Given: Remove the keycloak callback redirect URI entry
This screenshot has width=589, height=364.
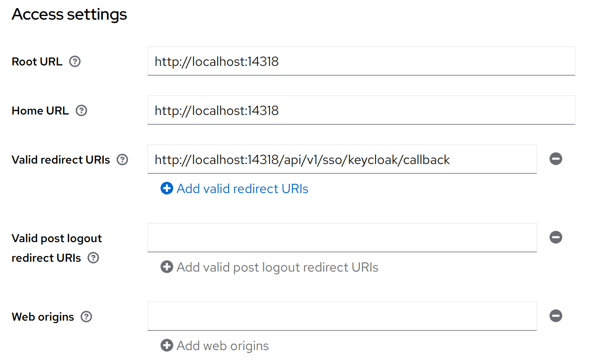Looking at the screenshot, I should point(555,159).
